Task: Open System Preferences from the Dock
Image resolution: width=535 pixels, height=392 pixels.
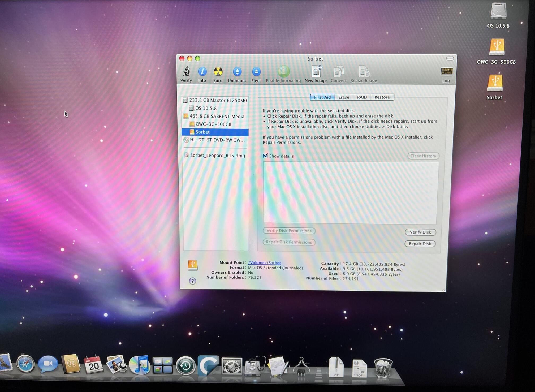Action: click(x=232, y=366)
